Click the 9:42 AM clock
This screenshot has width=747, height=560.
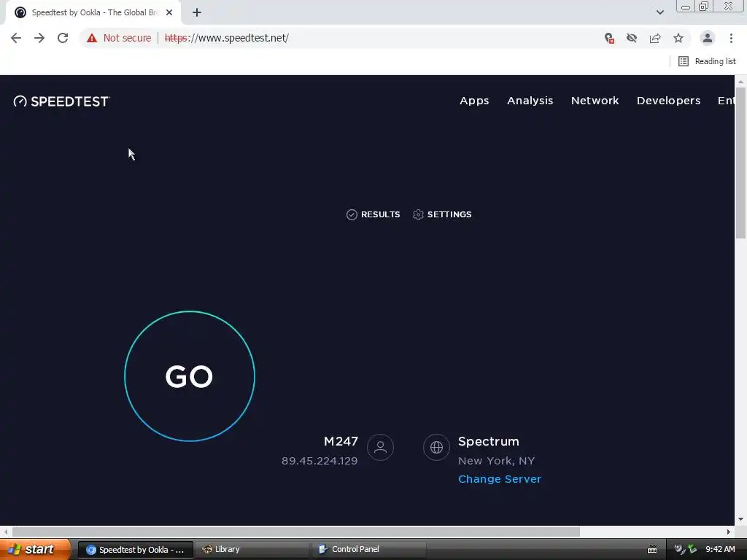click(x=720, y=549)
